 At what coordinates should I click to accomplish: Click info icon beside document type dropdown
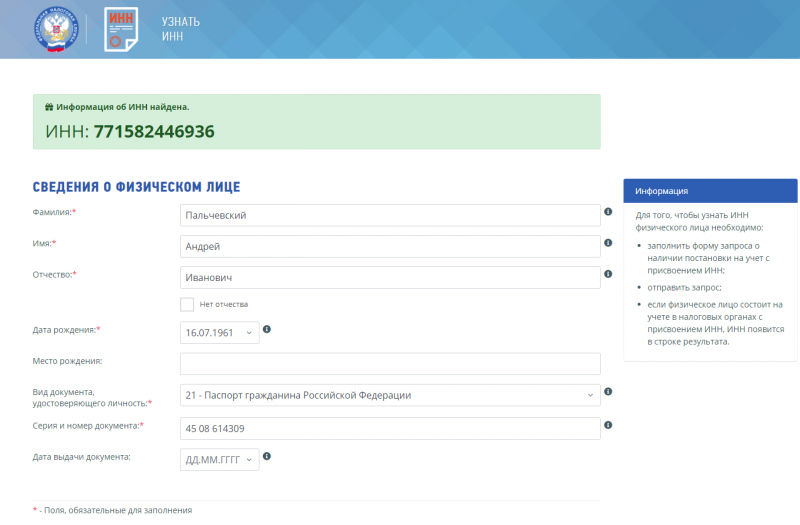click(x=608, y=392)
